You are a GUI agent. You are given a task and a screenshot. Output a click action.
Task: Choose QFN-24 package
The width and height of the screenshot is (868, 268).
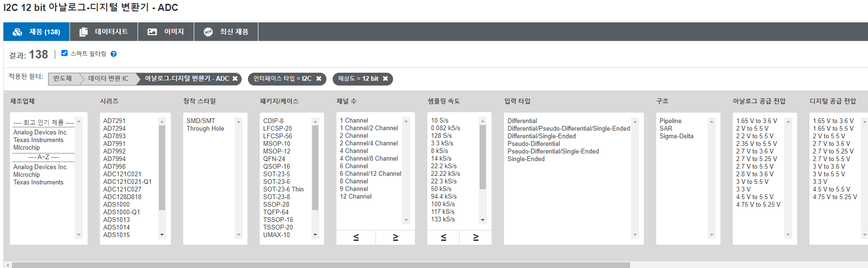pos(274,159)
